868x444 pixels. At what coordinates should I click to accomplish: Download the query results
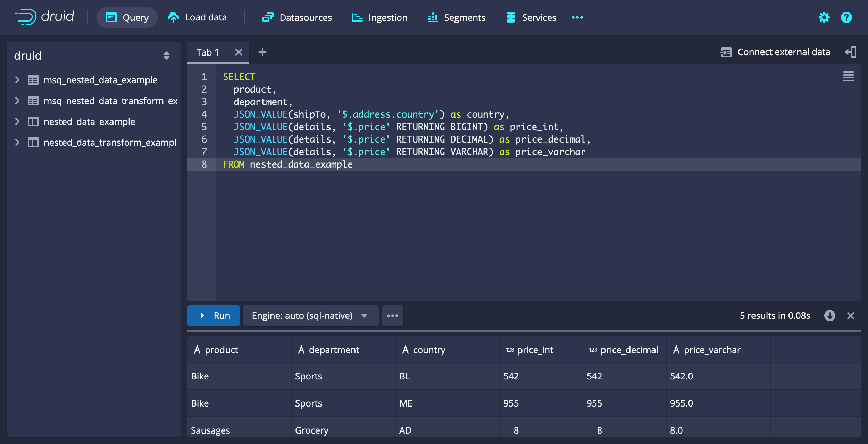click(830, 316)
